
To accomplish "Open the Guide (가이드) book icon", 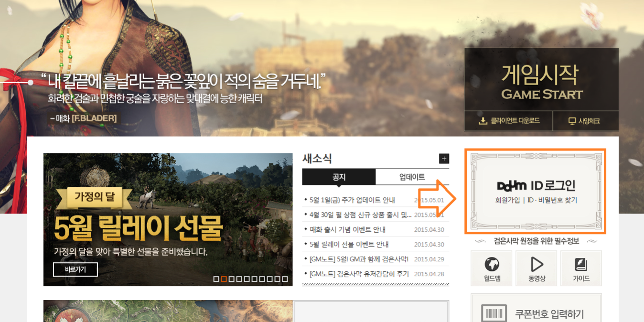I will coord(581,264).
